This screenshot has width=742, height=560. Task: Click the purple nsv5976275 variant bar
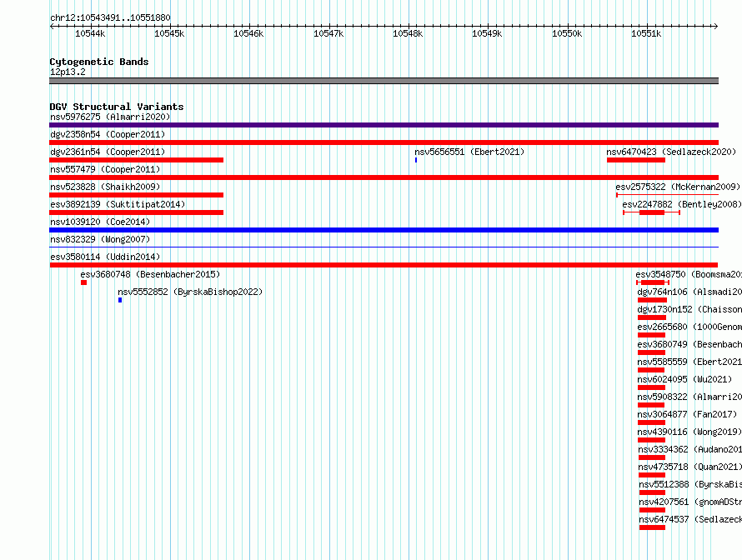(x=384, y=125)
